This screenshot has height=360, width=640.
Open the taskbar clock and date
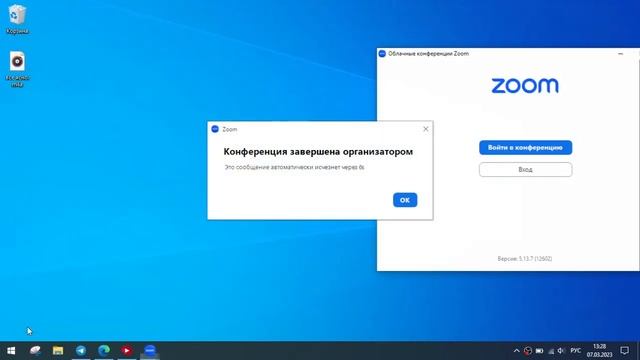click(x=599, y=351)
